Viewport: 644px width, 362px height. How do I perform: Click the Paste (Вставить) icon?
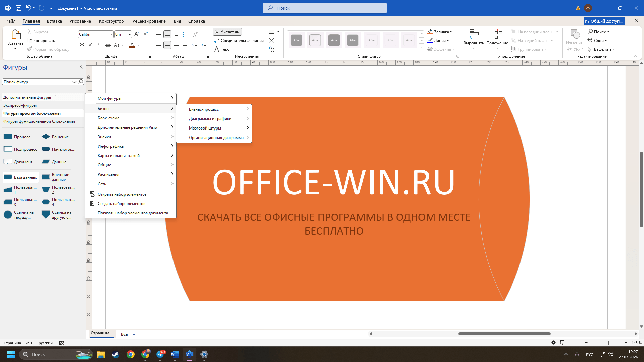[x=15, y=35]
